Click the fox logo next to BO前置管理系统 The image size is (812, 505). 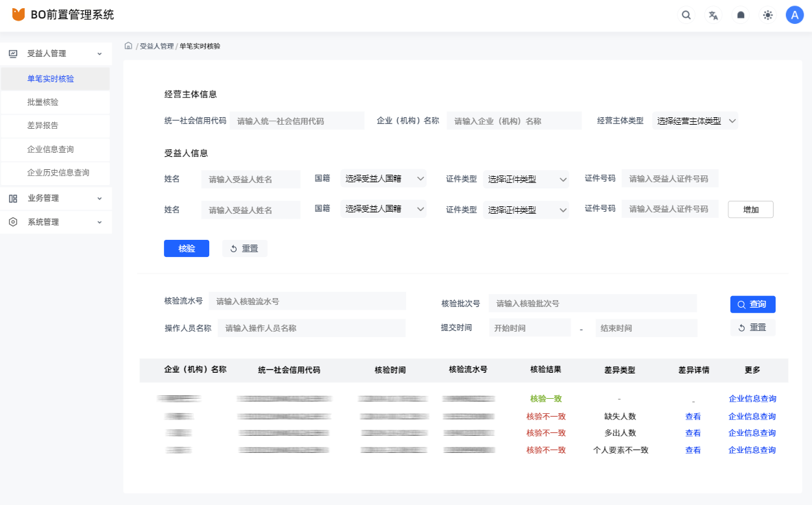[x=18, y=12]
